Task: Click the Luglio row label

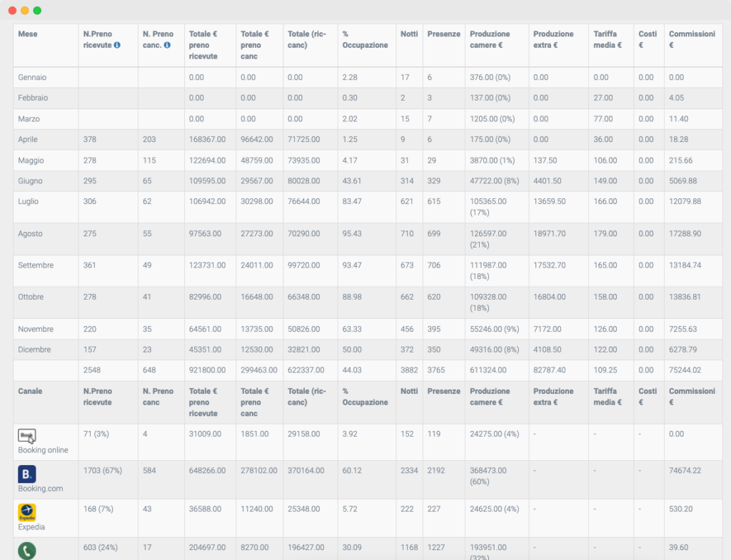Action: tap(28, 201)
